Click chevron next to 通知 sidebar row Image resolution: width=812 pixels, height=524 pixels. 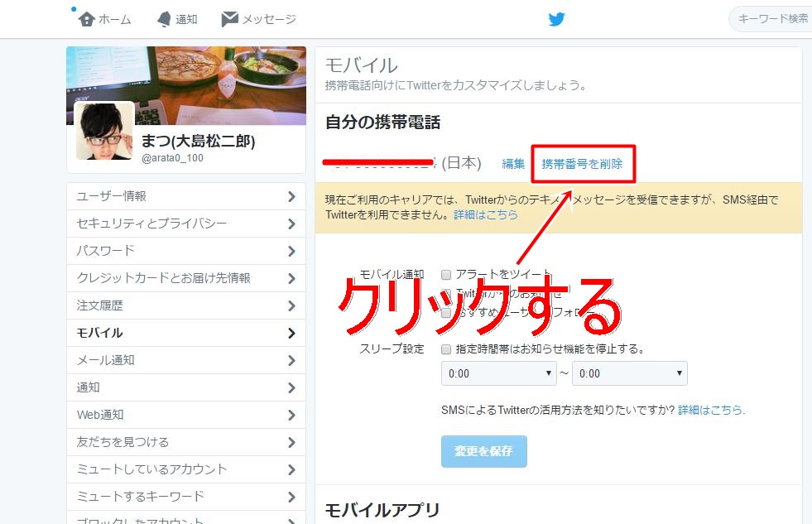click(x=291, y=387)
